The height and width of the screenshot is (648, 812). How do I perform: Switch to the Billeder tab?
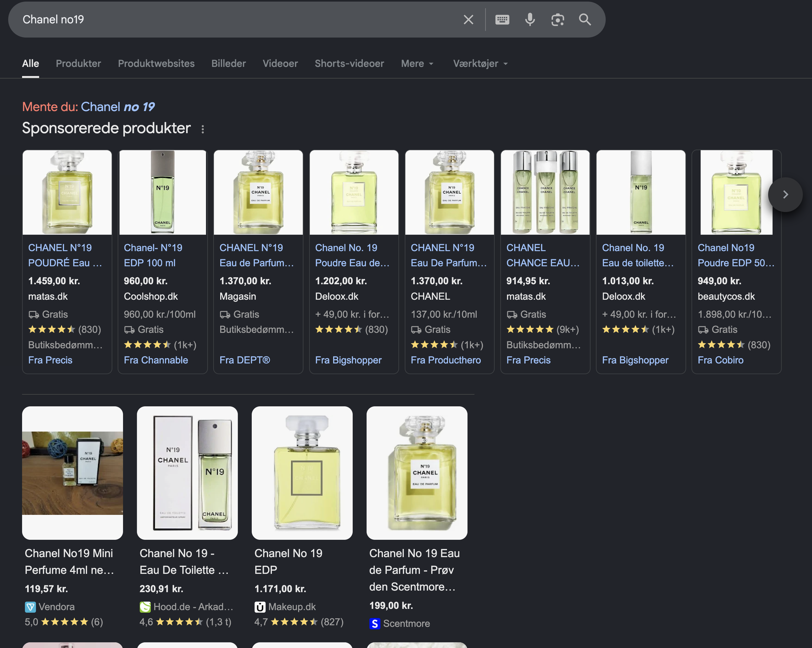click(x=229, y=64)
